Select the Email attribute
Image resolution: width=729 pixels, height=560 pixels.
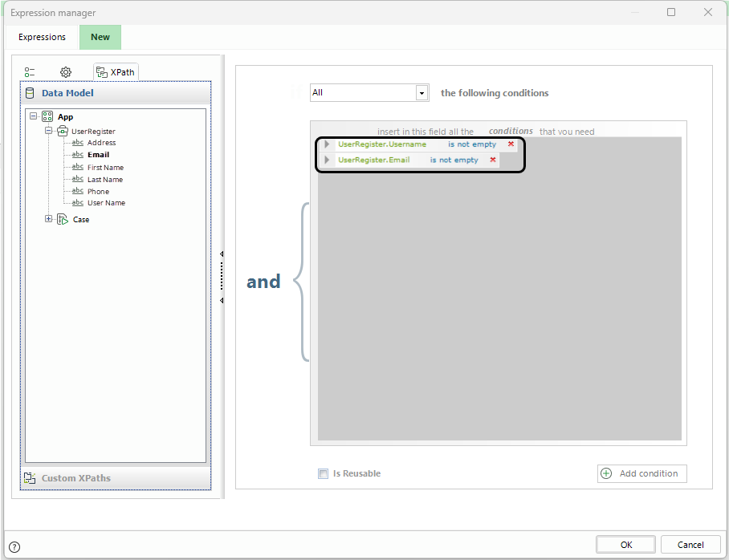(x=99, y=155)
